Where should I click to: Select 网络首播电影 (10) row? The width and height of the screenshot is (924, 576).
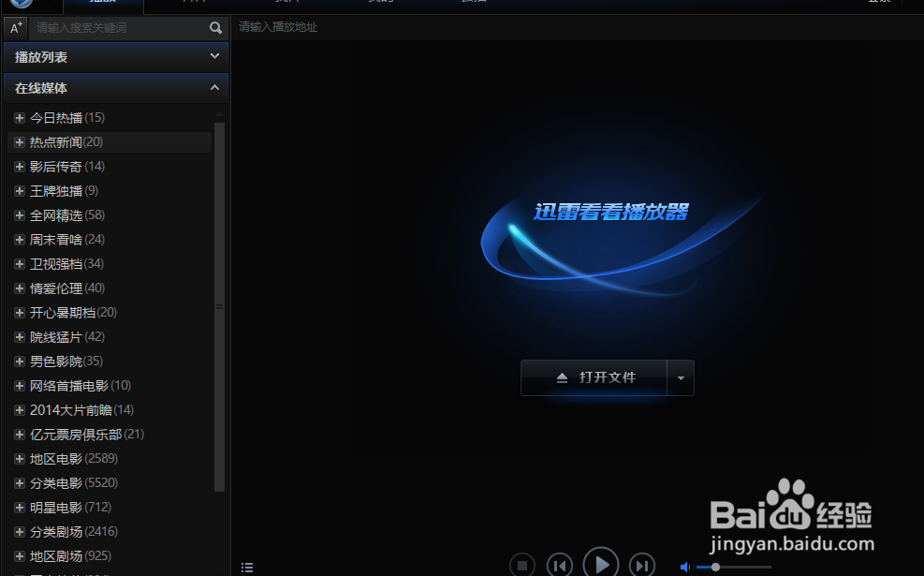click(x=110, y=386)
